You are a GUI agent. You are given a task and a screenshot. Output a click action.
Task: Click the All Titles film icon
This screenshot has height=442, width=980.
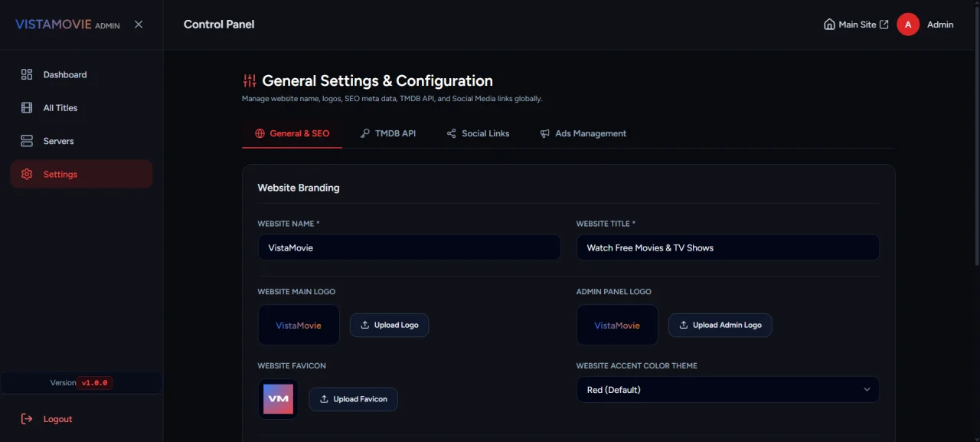pyautogui.click(x=27, y=108)
